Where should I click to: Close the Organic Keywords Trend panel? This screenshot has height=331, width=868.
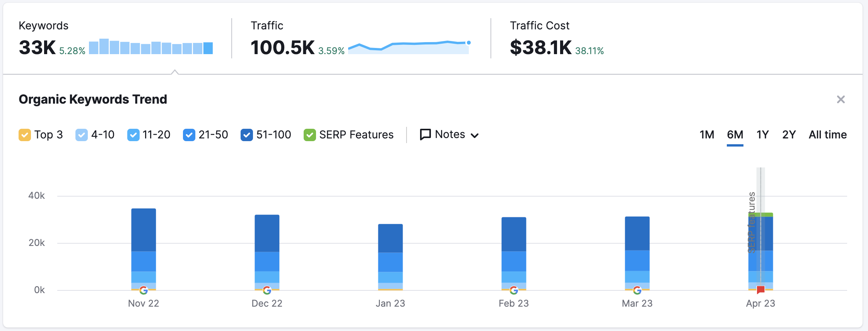(x=841, y=99)
